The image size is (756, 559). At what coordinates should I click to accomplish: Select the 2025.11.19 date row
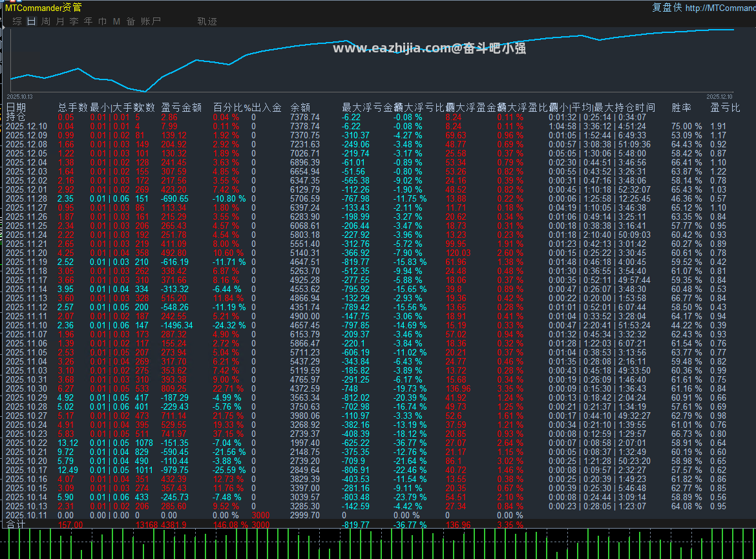26,262
